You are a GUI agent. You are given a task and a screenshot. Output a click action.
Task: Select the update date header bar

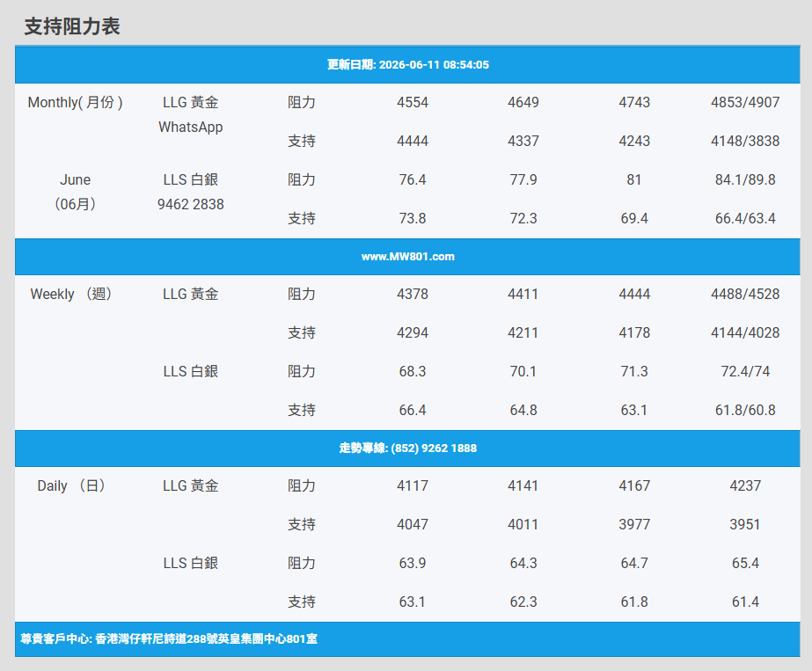click(407, 65)
